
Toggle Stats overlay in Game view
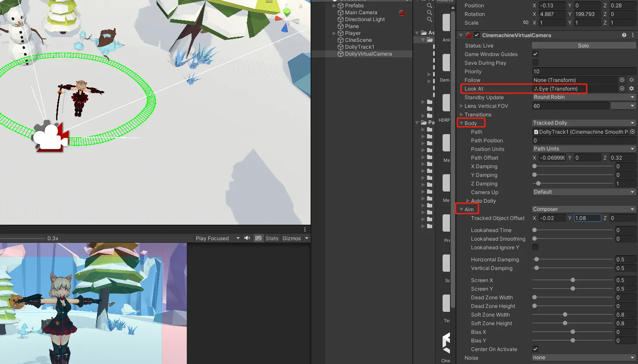[x=272, y=238]
